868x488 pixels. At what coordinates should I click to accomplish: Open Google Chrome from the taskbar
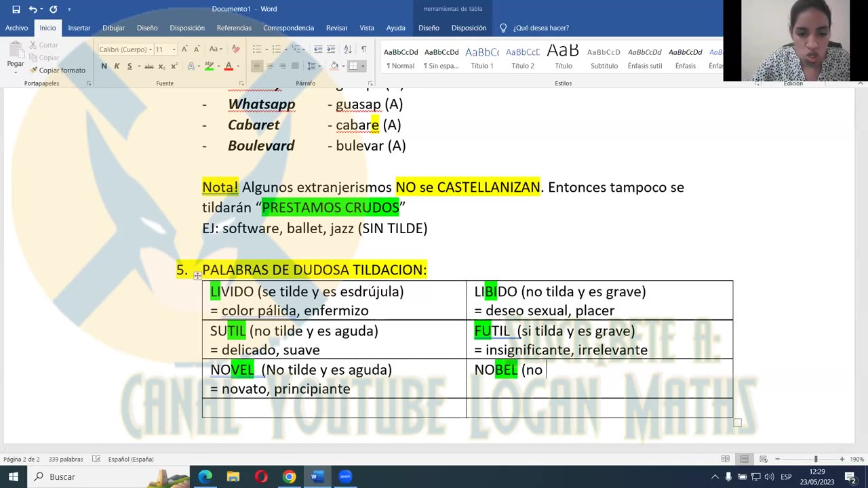tap(289, 476)
